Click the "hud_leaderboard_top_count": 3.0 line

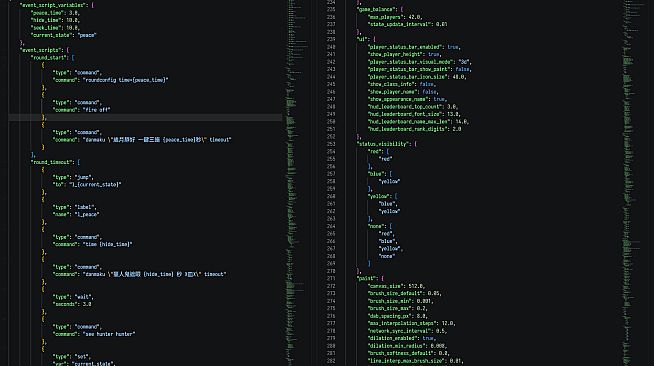[413, 107]
